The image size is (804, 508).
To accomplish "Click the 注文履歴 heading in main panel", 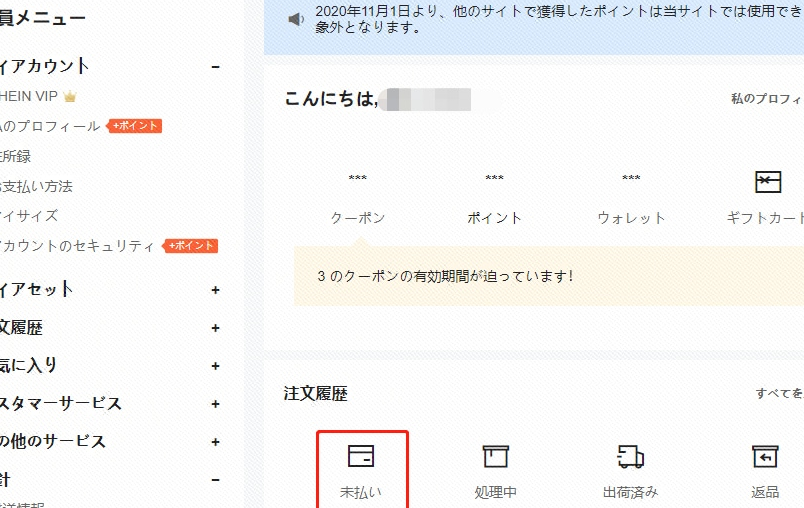I will (315, 394).
